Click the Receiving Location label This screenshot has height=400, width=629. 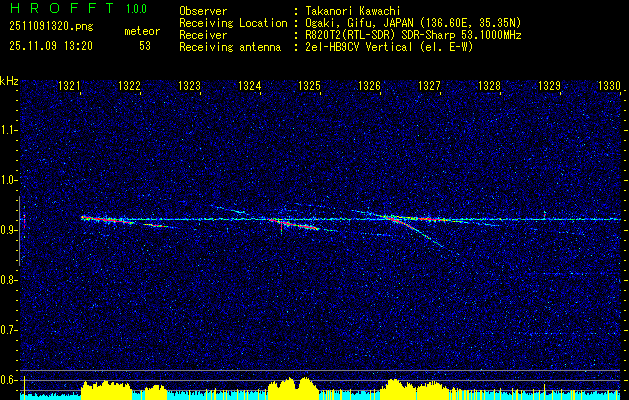[x=233, y=23]
